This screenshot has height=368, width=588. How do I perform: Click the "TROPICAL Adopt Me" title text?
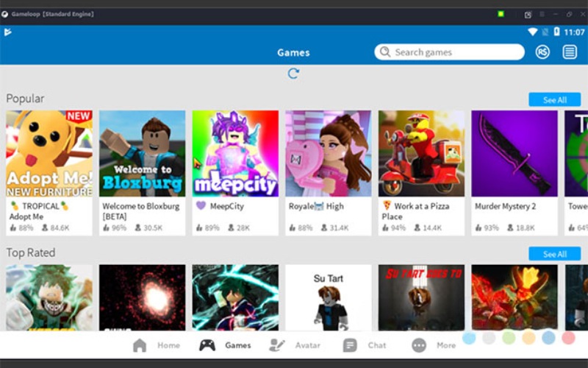tap(40, 211)
